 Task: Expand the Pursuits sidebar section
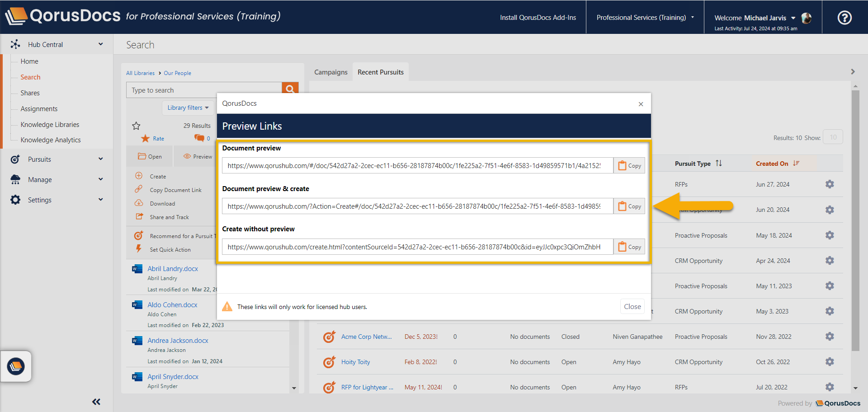pos(57,159)
